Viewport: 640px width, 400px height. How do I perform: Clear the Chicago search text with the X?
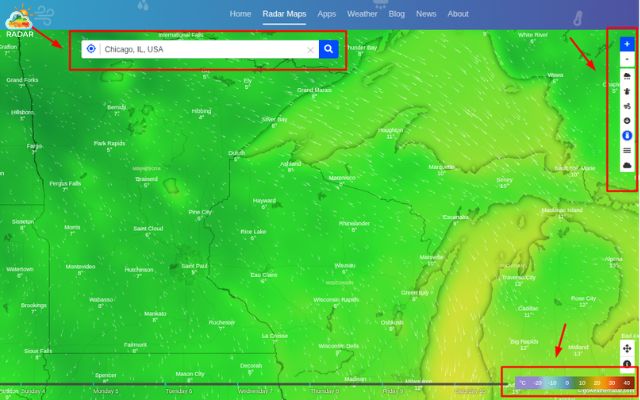tap(310, 50)
